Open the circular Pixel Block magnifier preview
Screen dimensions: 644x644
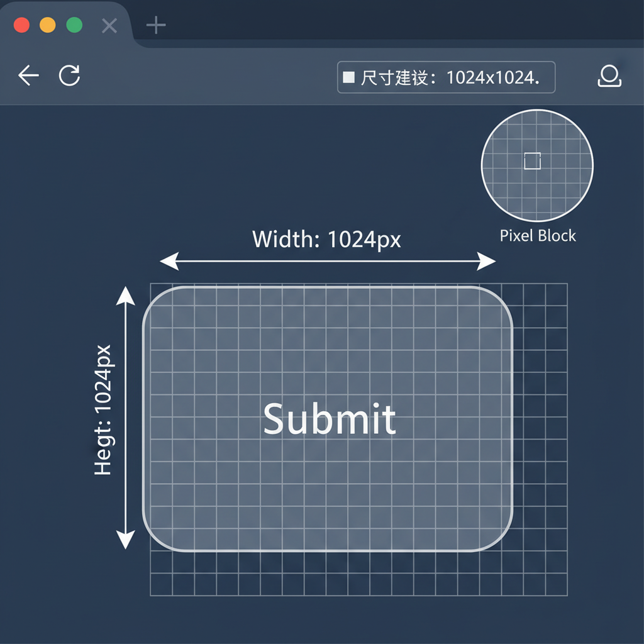[x=537, y=165]
